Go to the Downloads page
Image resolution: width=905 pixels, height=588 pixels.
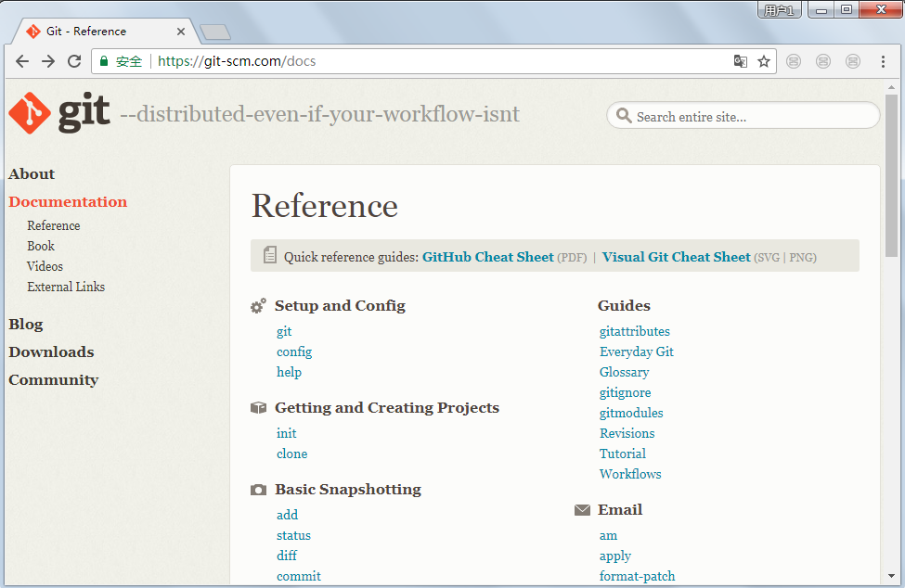pos(51,352)
